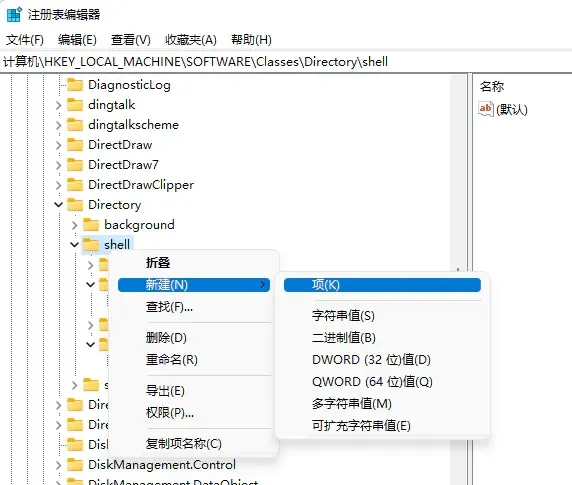
Task: Expand the dingtalk key
Action: pyautogui.click(x=58, y=105)
